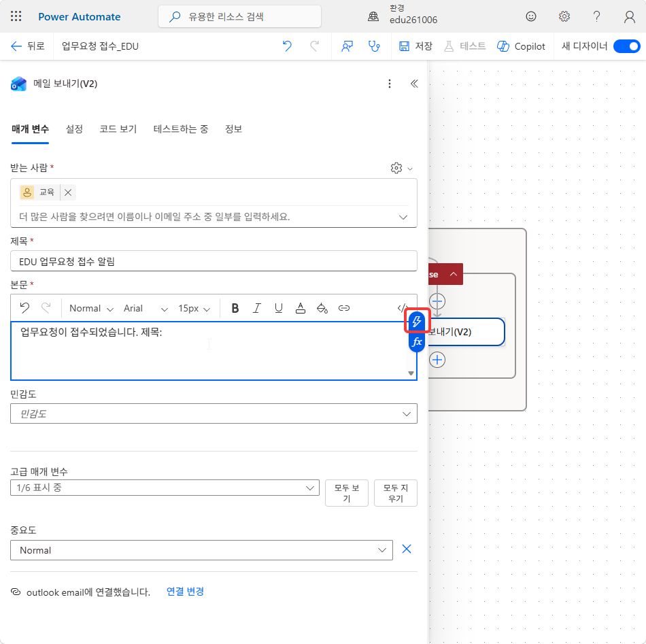Viewport: 646px width, 644px height.
Task: Add action below 보내기(V2) node
Action: point(437,360)
